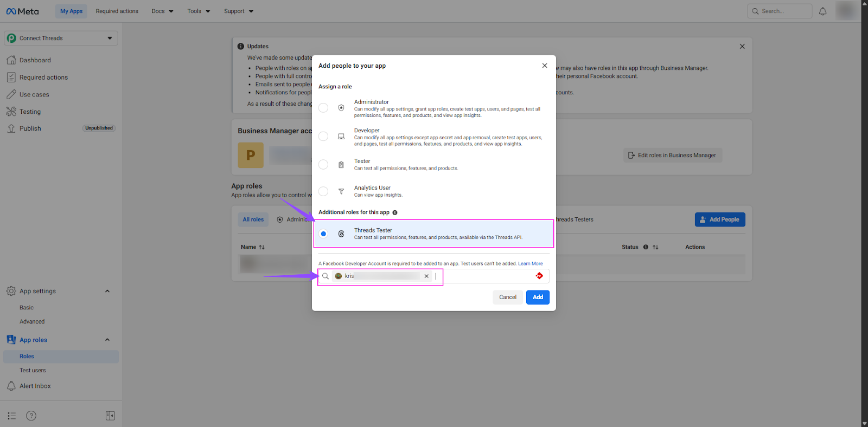Viewport: 868px width, 427px height.
Task: Remove the selected user chip with X
Action: [x=426, y=276]
